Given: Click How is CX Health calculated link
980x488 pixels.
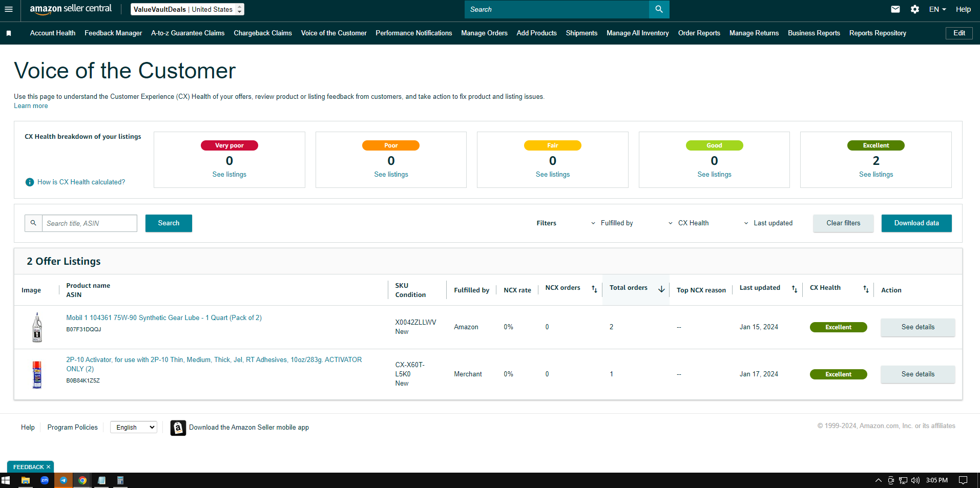Looking at the screenshot, I should tap(81, 182).
